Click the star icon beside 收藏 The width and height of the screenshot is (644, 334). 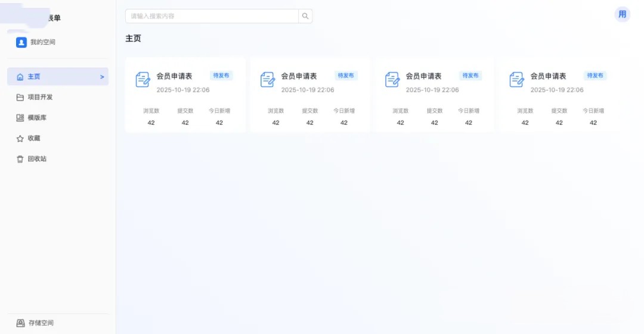pyautogui.click(x=20, y=138)
